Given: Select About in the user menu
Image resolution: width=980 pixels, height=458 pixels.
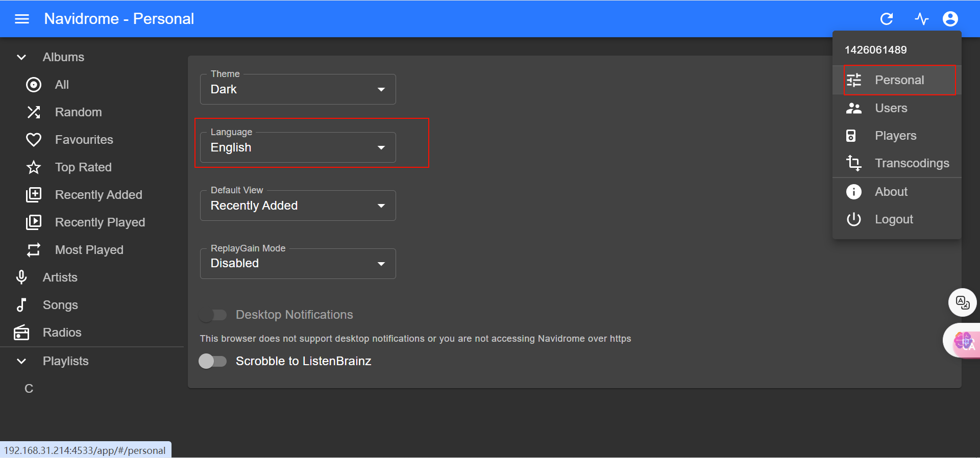Looking at the screenshot, I should click(897, 192).
